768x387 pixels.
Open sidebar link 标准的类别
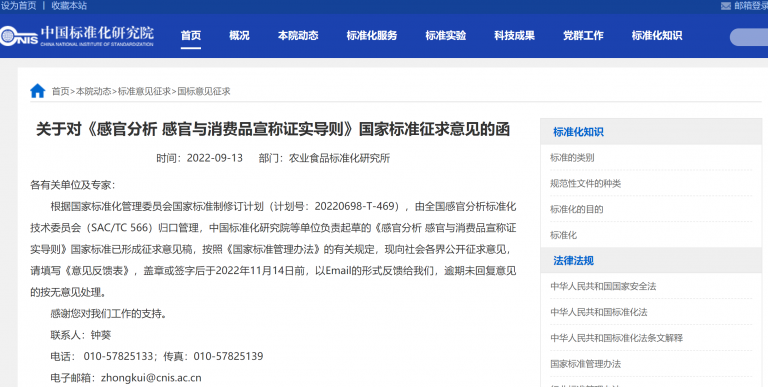click(572, 158)
